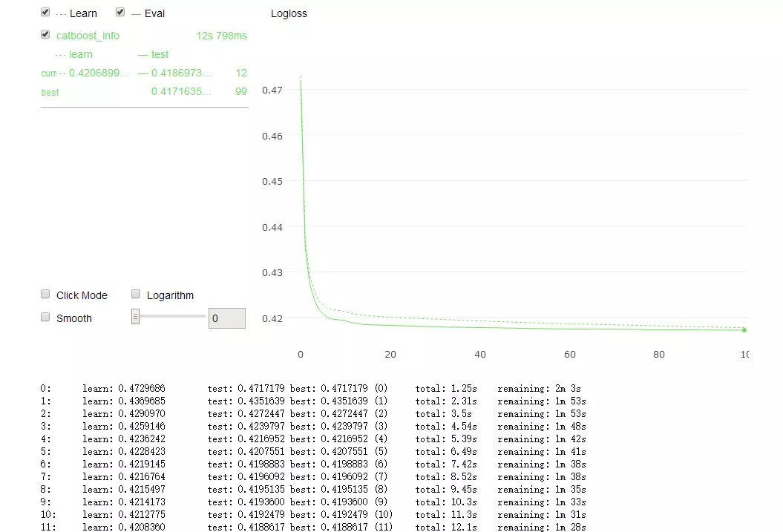Click y-axis label 0.45

272,182
